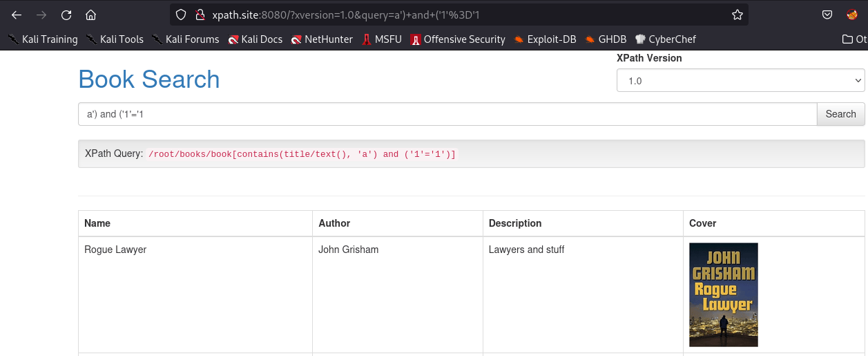This screenshot has height=356, width=868.
Task: Open the Kali Tools bookmark
Action: 115,39
